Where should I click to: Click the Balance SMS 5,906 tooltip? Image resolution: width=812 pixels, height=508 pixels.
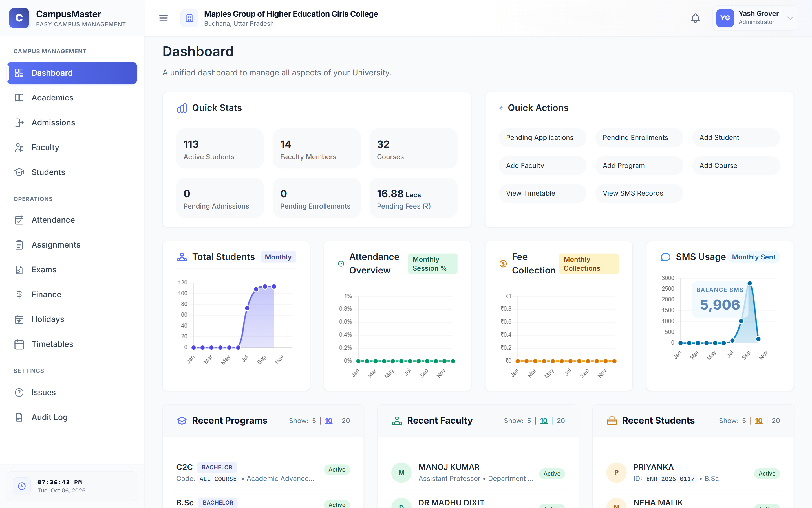click(x=720, y=300)
